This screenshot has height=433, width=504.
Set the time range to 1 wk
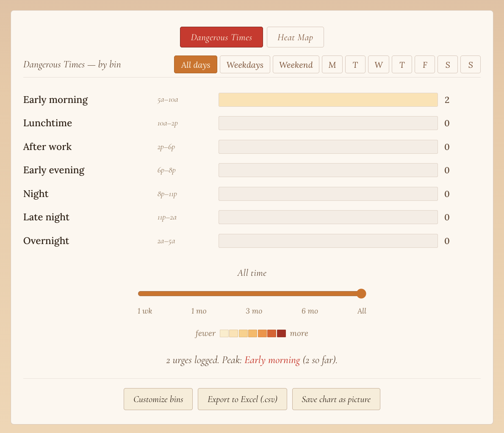(x=145, y=311)
